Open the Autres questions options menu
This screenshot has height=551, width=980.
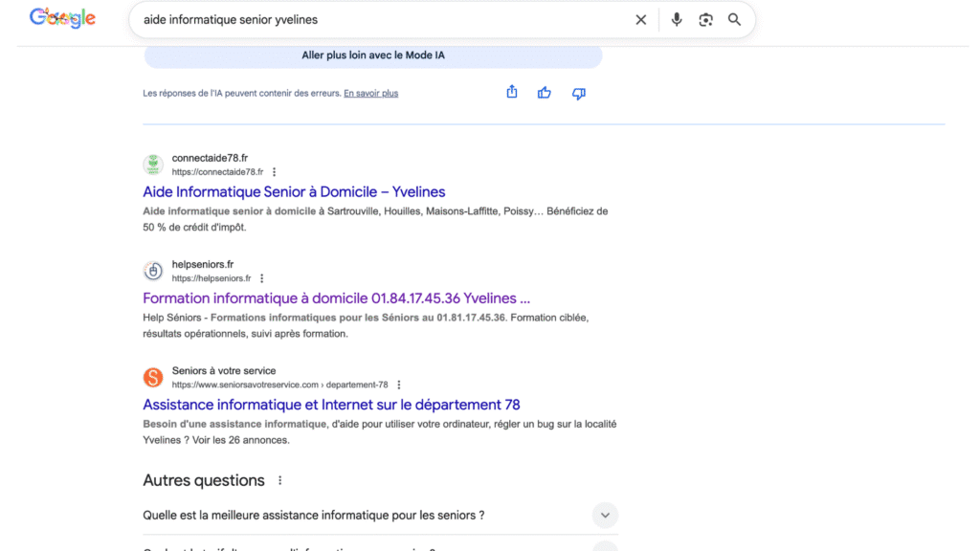(x=280, y=480)
